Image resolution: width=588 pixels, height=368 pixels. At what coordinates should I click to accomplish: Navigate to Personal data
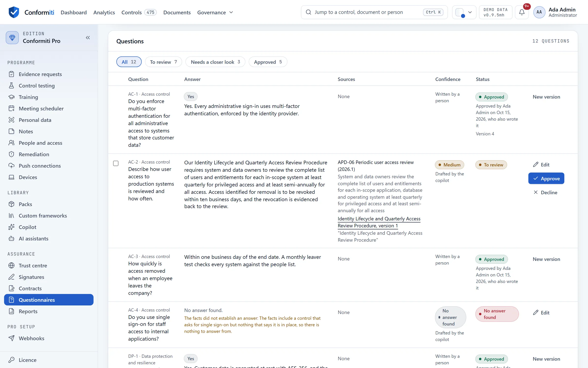click(49, 120)
